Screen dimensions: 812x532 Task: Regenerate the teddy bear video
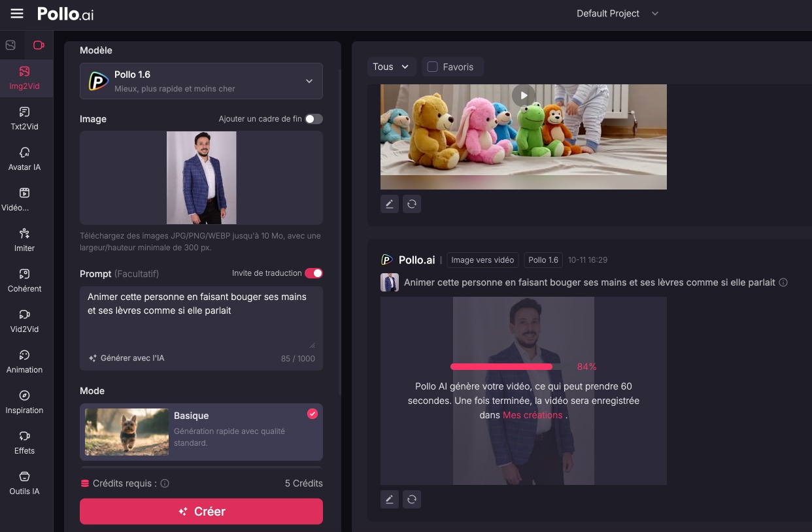click(x=411, y=203)
